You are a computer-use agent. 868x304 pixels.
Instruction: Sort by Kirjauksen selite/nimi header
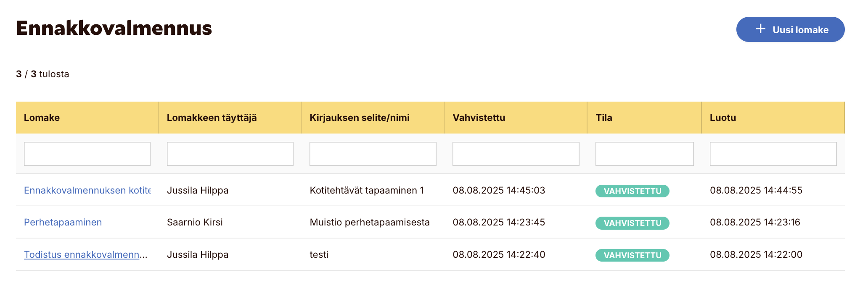click(x=359, y=118)
